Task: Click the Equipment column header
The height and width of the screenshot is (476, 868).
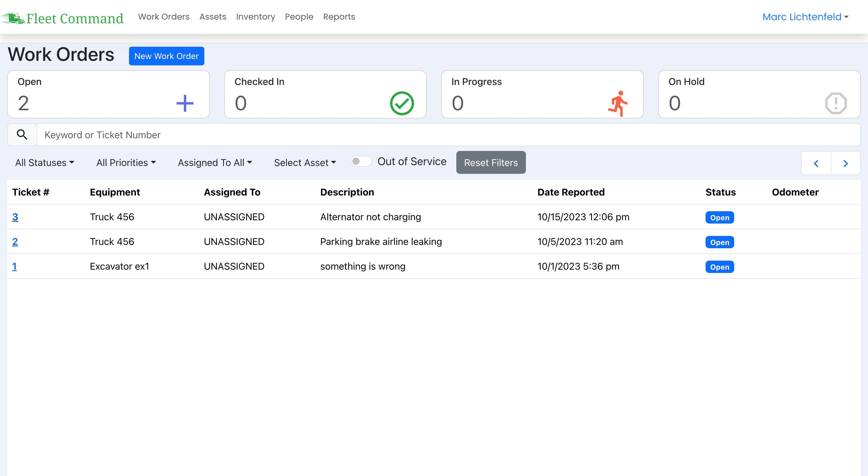Action: pos(115,192)
